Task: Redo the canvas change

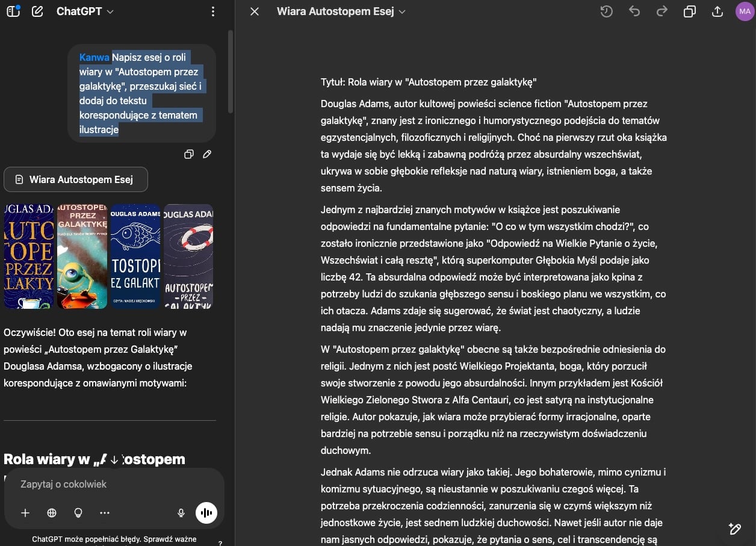Action: (x=662, y=11)
